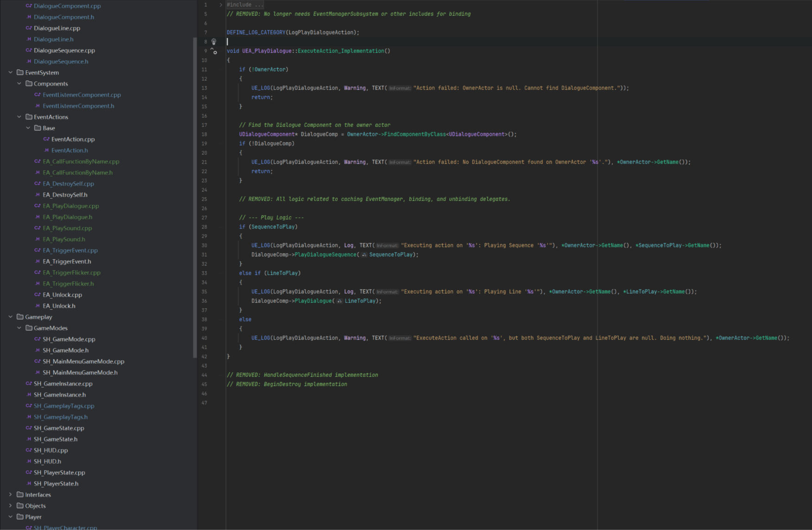The height and width of the screenshot is (530, 812).
Task: Collapse the Base folder under EventActions
Action: 28,128
